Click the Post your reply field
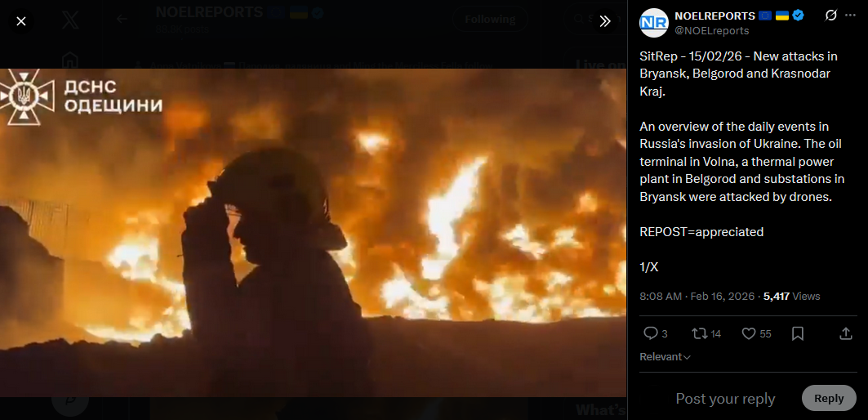Image resolution: width=868 pixels, height=420 pixels. click(725, 399)
